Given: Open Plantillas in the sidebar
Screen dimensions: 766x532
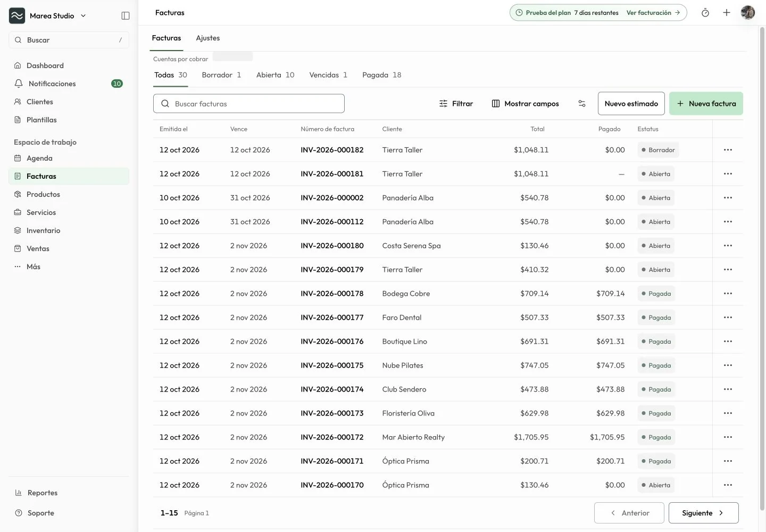Looking at the screenshot, I should [69, 120].
